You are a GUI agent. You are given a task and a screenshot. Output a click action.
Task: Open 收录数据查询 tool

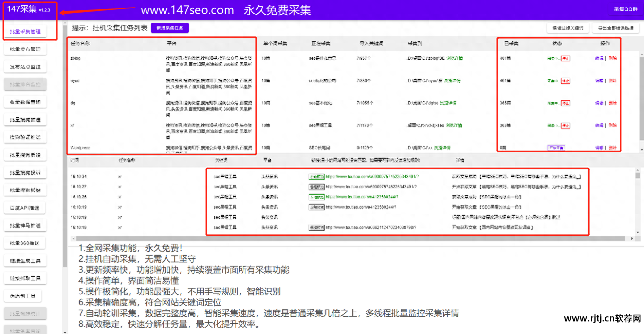[25, 102]
